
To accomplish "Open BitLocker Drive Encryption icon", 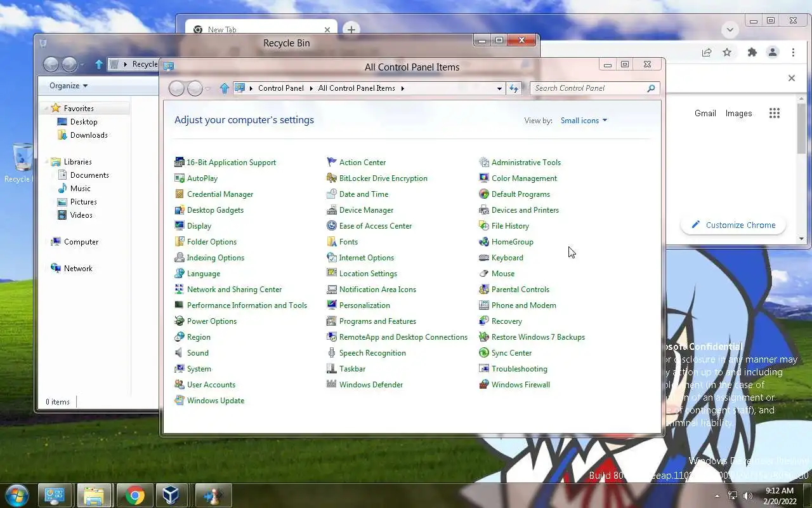I will coord(332,178).
